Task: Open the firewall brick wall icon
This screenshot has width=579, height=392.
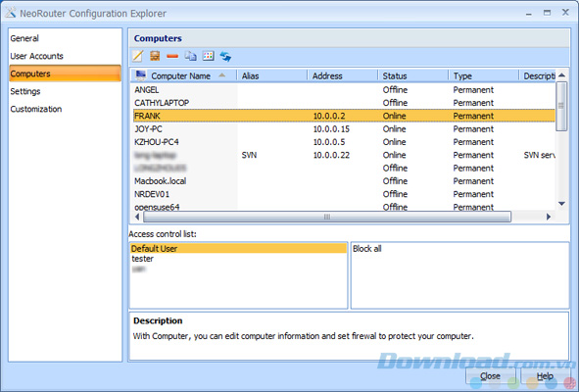Action: pyautogui.click(x=155, y=56)
